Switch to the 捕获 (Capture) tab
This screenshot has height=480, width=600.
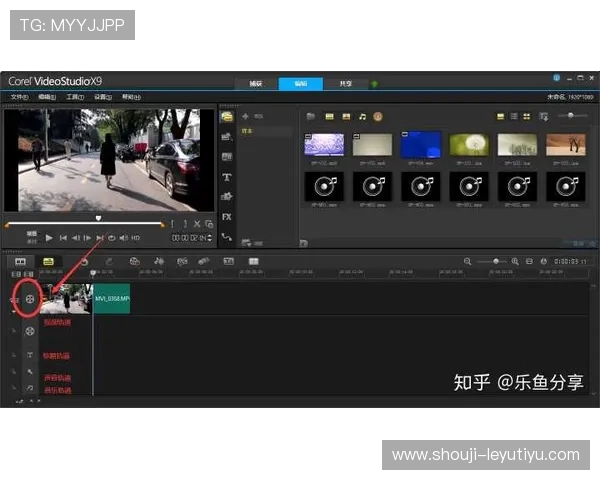(256, 84)
